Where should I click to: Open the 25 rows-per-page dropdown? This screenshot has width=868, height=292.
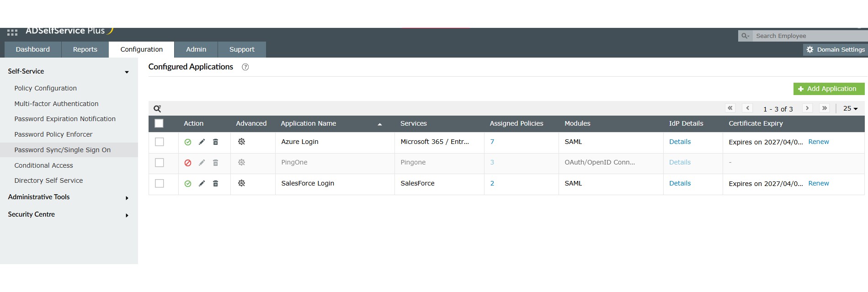(x=850, y=109)
